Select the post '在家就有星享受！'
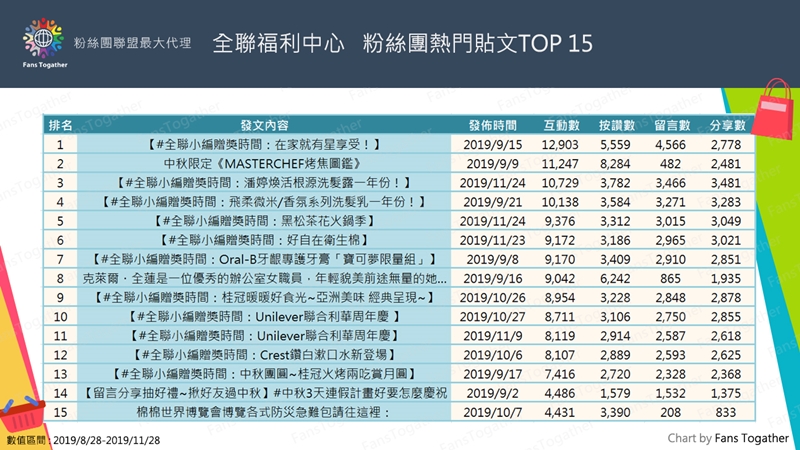This screenshot has width=800, height=450. pos(264,144)
